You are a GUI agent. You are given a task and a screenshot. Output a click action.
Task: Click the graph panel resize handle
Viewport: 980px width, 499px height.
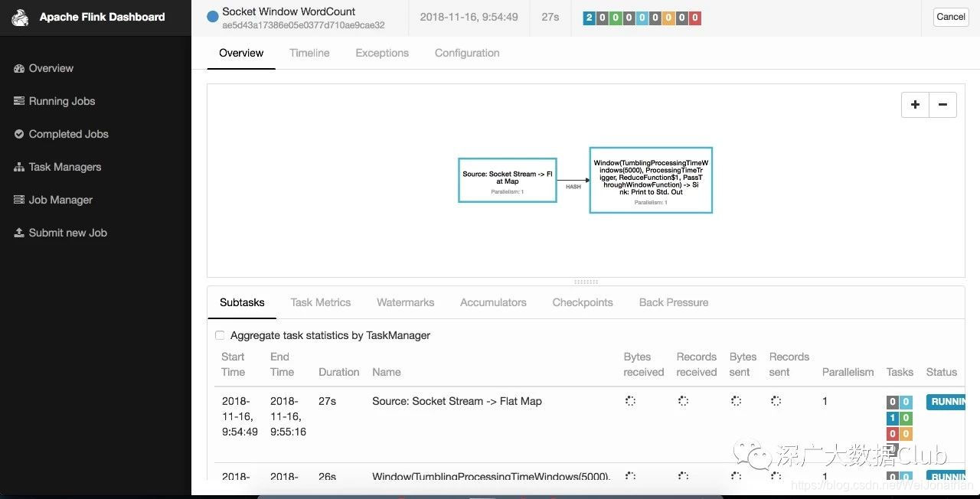point(586,282)
